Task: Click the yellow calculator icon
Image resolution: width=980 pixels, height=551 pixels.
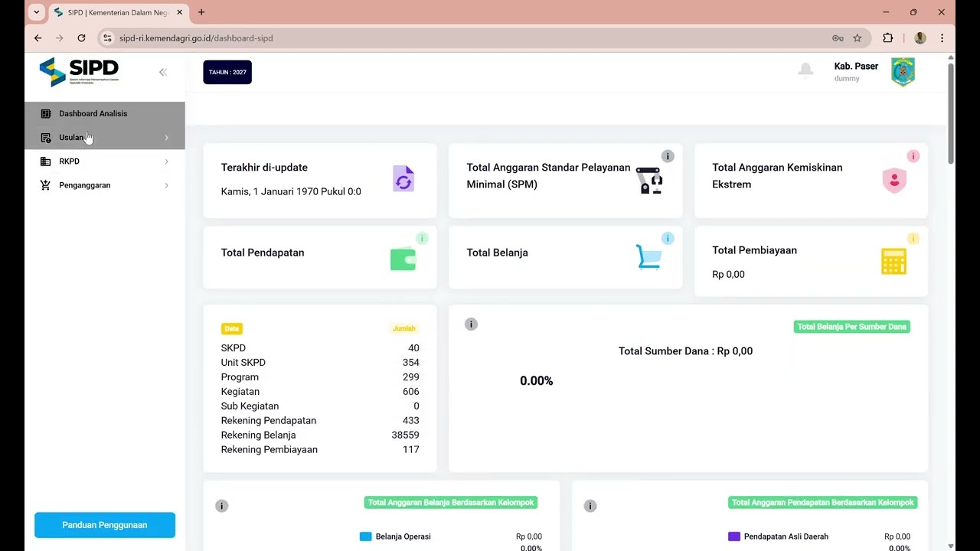Action: coord(893,262)
